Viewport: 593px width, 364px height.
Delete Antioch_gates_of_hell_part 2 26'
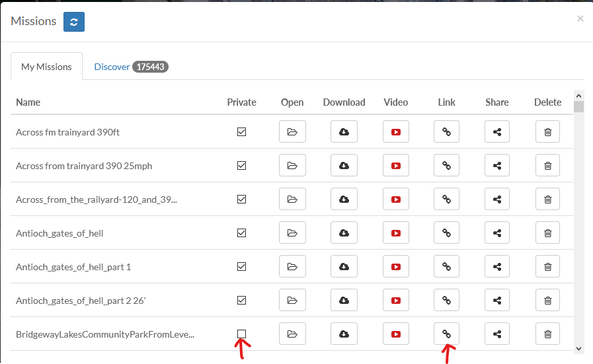click(x=547, y=300)
